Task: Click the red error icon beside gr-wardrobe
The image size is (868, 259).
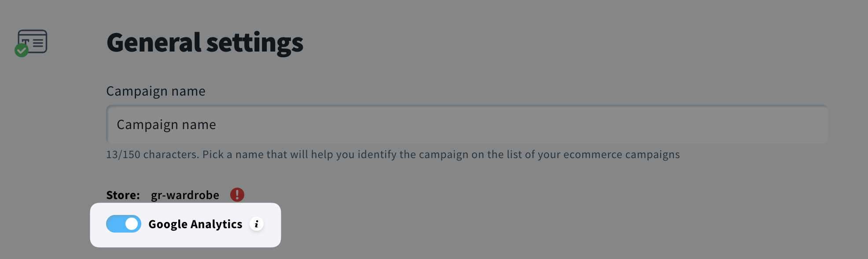Action: pyautogui.click(x=237, y=195)
